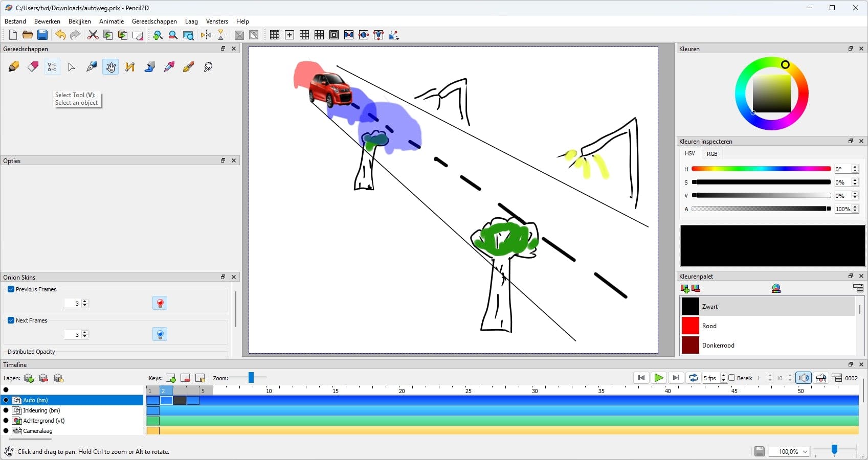Enable the Bereik range checkbox
This screenshot has width=868, height=460.
click(x=732, y=378)
